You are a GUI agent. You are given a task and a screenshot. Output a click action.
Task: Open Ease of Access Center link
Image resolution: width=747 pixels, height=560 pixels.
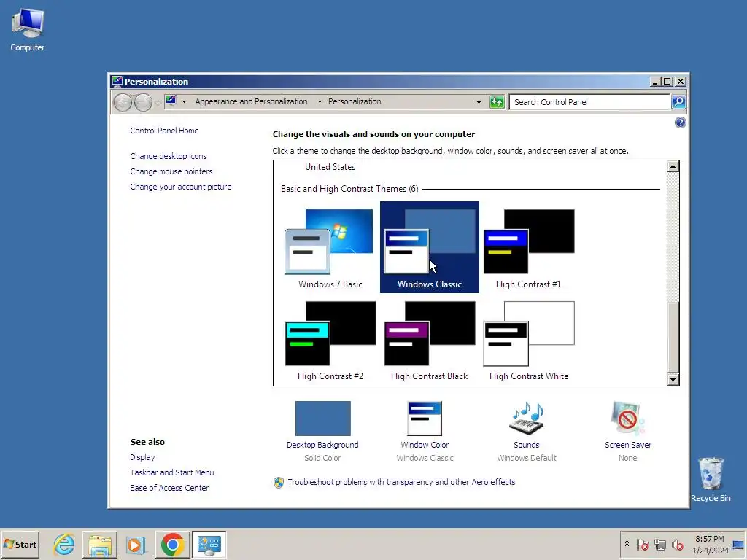[169, 488]
